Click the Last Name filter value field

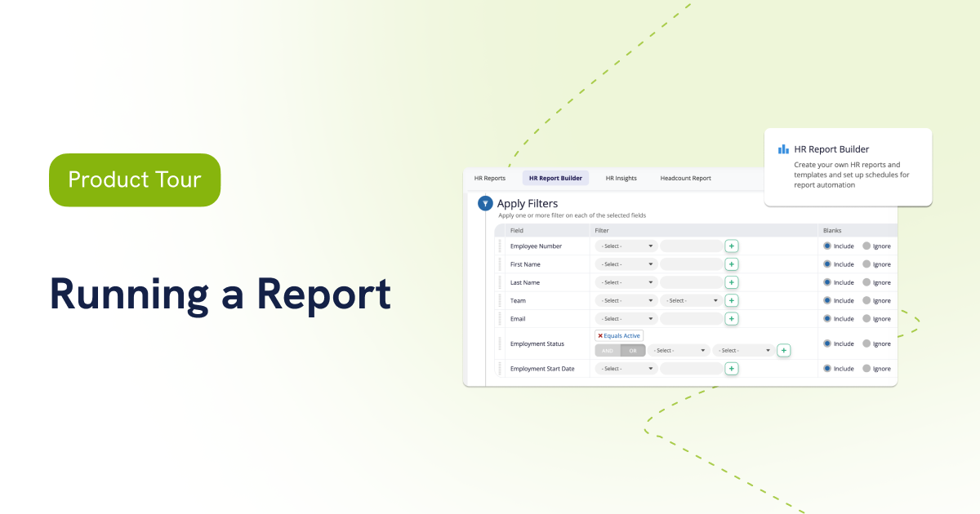point(692,282)
